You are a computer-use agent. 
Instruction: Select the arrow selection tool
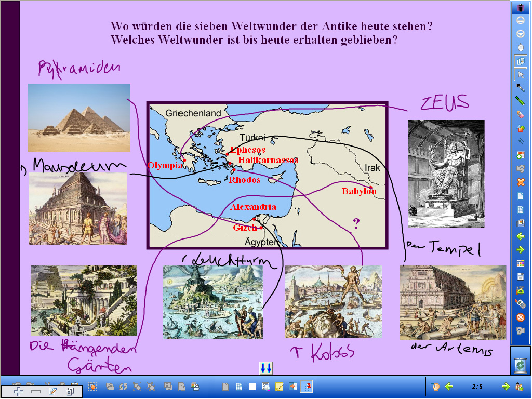[521, 75]
